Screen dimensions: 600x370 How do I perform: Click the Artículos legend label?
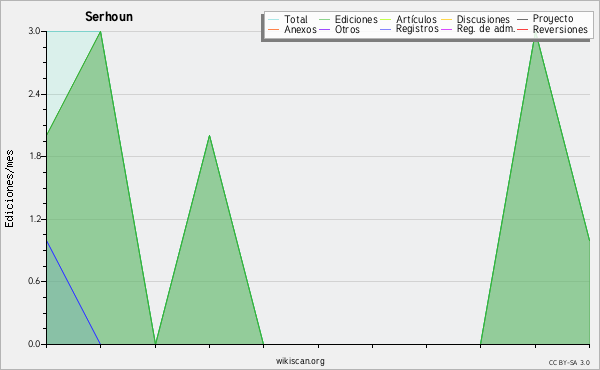tap(416, 19)
